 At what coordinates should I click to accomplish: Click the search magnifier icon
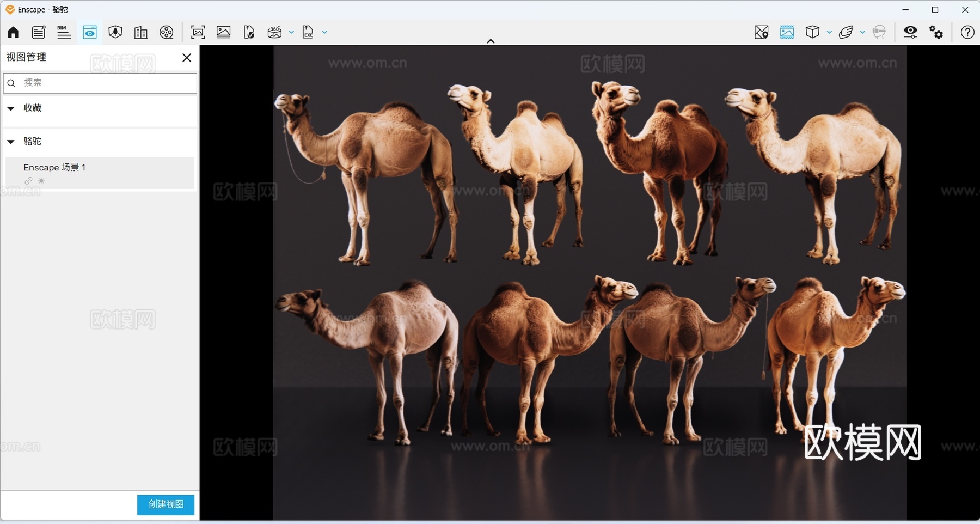point(11,83)
